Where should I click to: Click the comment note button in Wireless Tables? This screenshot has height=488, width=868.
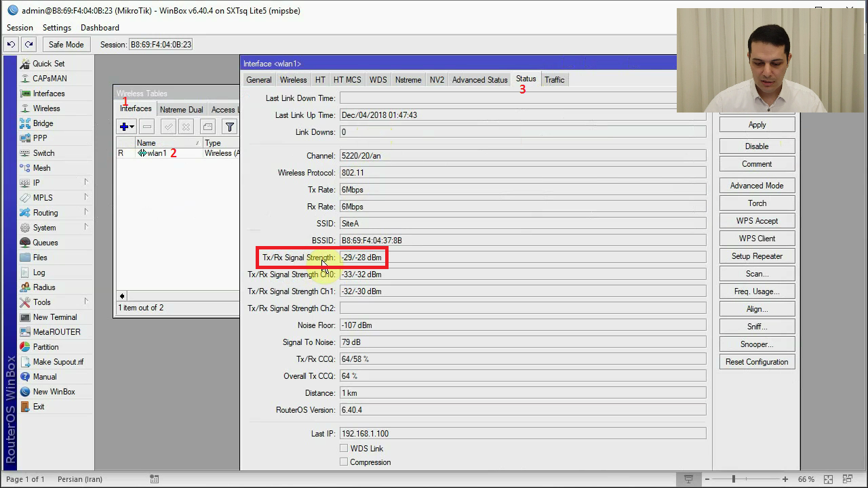[208, 127]
